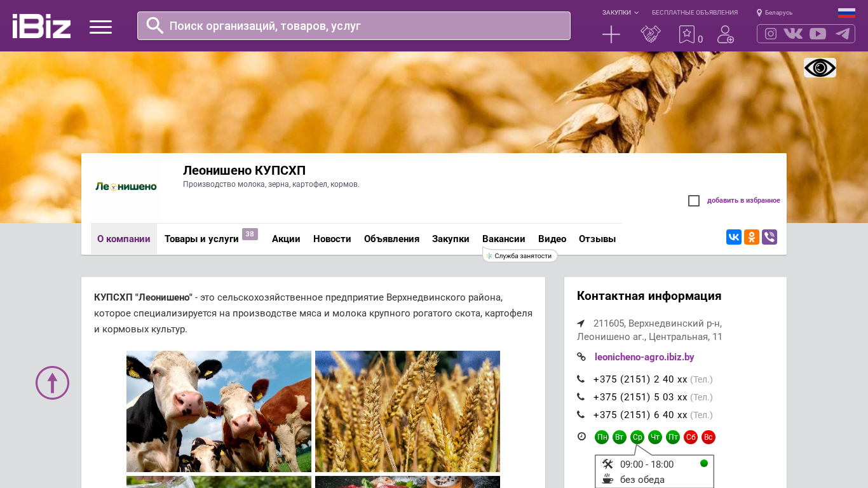The width and height of the screenshot is (868, 488).
Task: Click the БЕСПЛАТНЫЕ ОБЪЯВЛЕНИЯ link
Action: click(x=695, y=13)
